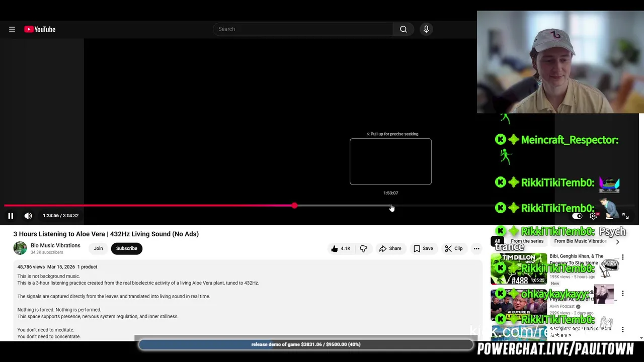Enter full screen mode

(625, 216)
